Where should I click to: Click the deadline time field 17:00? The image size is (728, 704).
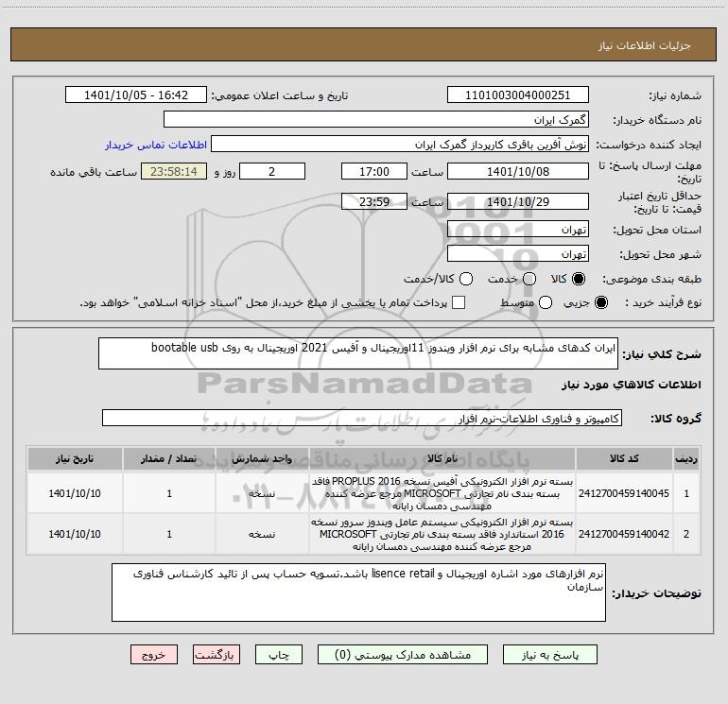(374, 171)
